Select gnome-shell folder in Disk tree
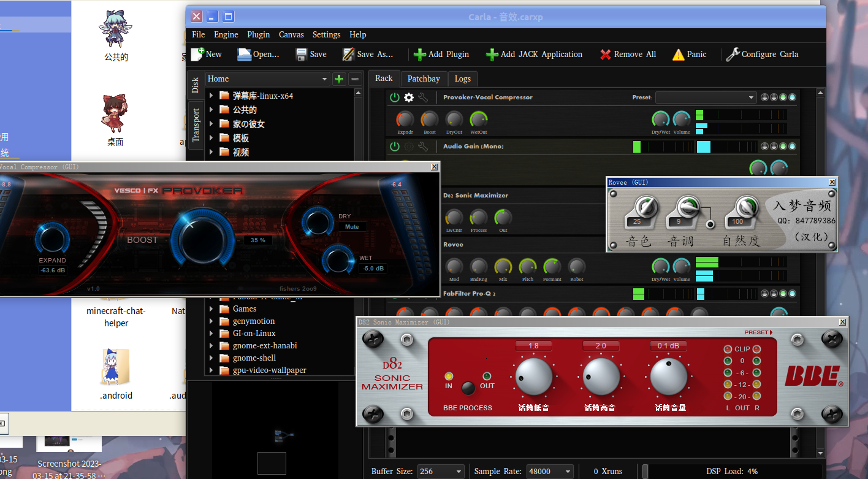This screenshot has width=868, height=479. point(254,358)
